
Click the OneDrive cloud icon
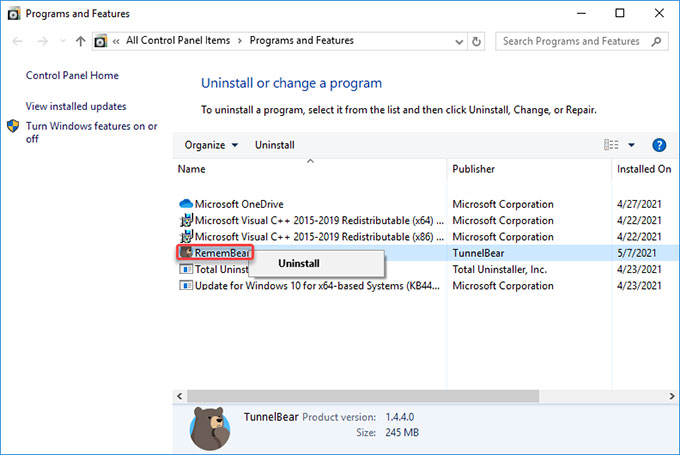tap(186, 203)
